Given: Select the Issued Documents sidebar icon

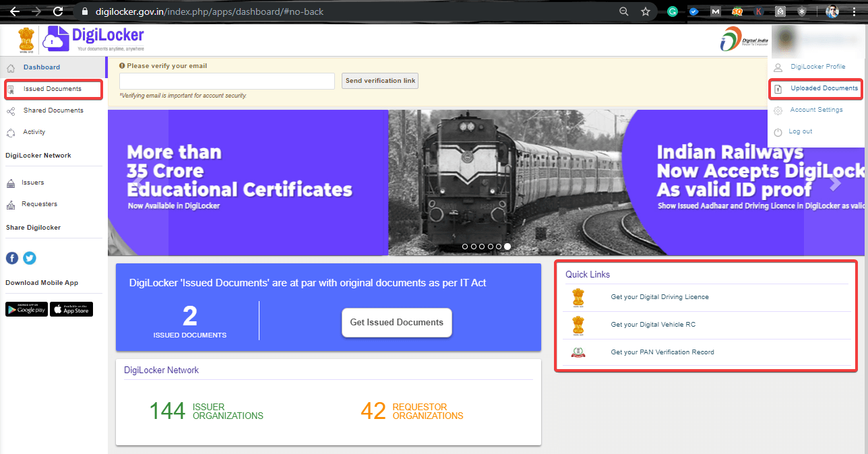Looking at the screenshot, I should click(11, 88).
